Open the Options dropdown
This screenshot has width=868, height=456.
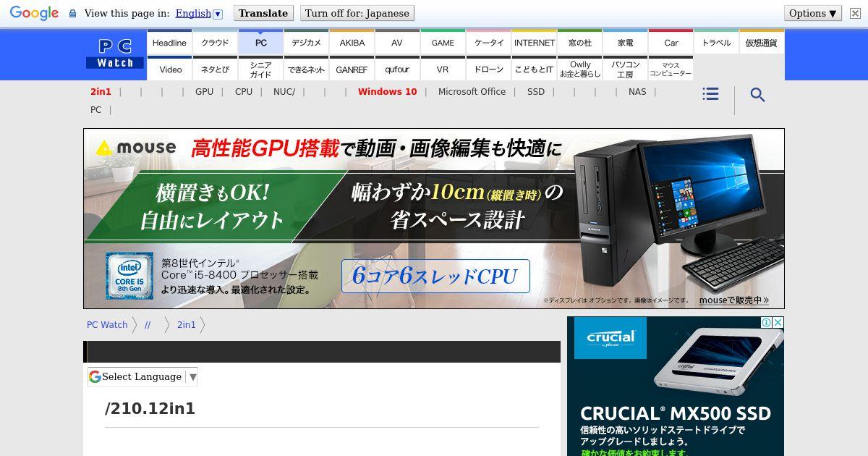point(813,13)
